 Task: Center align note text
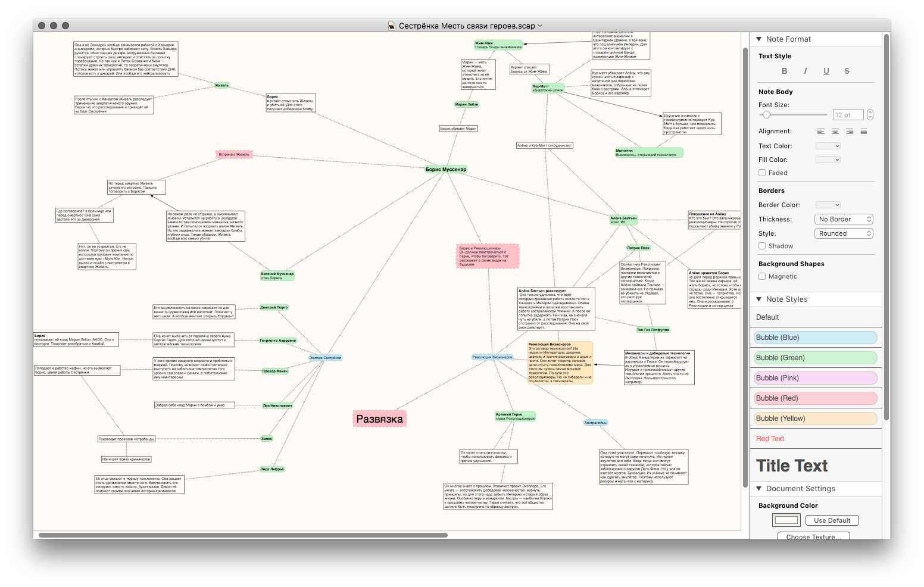pos(835,131)
